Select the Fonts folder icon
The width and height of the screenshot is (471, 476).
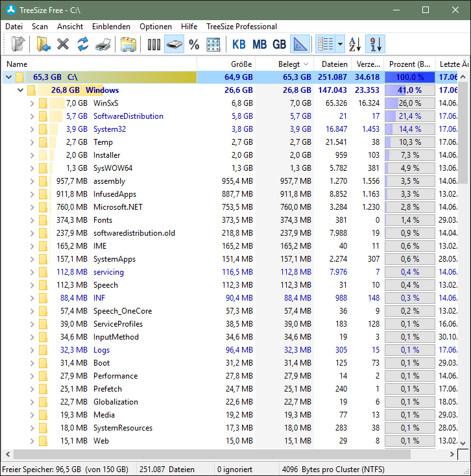pyautogui.click(x=43, y=220)
